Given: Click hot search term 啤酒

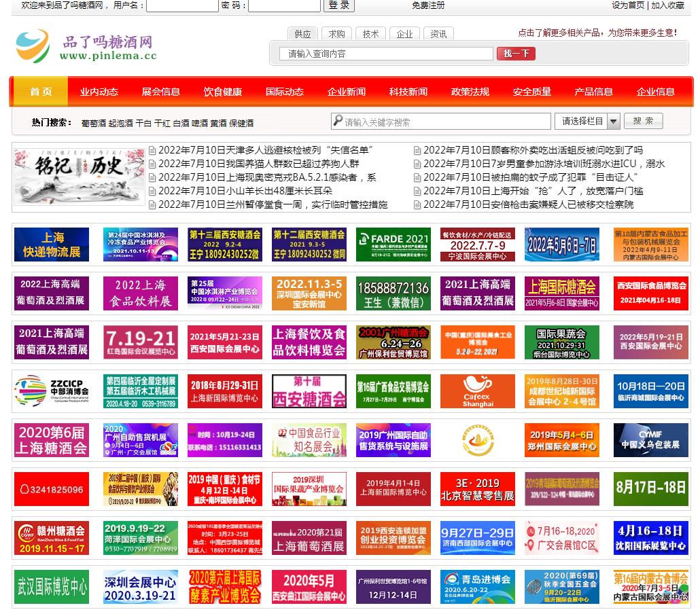Looking at the screenshot, I should click(x=200, y=123).
